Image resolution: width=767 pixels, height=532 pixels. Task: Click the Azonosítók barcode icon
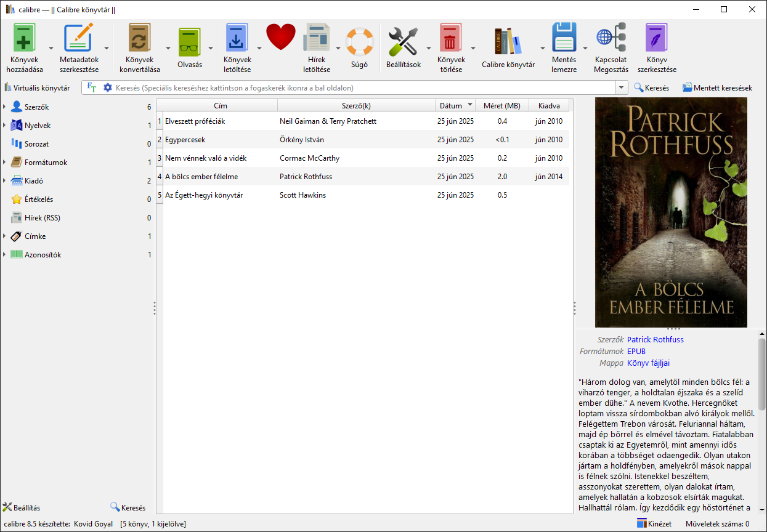[x=17, y=255]
